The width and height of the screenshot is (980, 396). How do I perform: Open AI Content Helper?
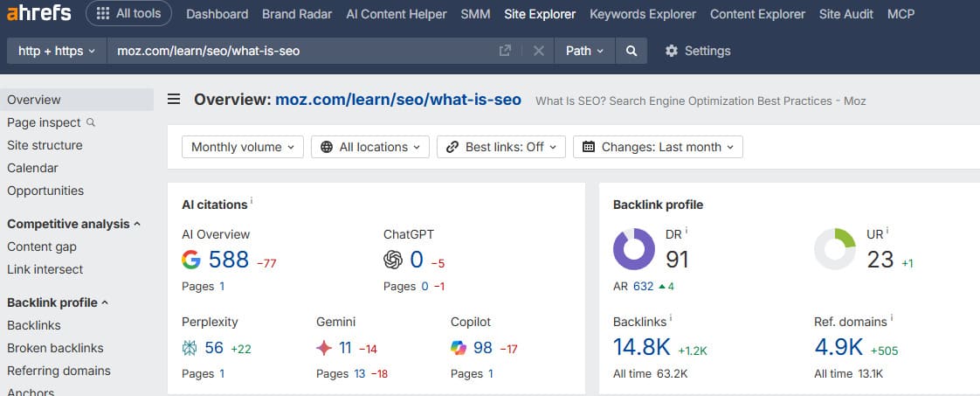coord(397,14)
